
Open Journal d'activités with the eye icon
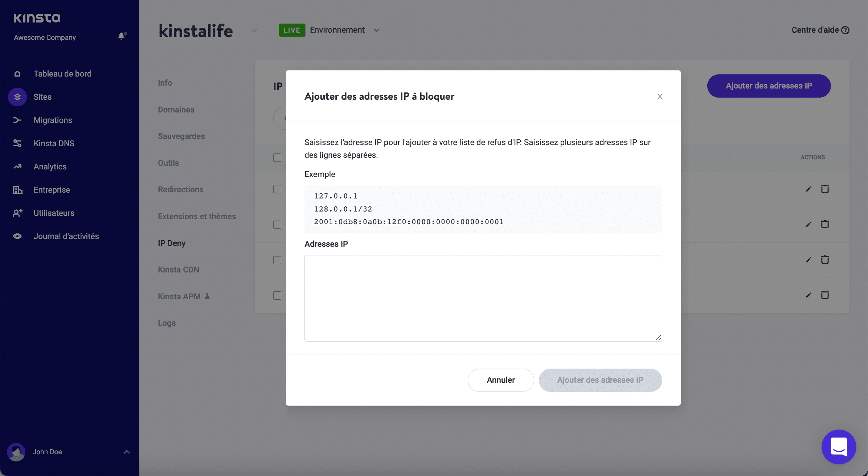(x=17, y=236)
